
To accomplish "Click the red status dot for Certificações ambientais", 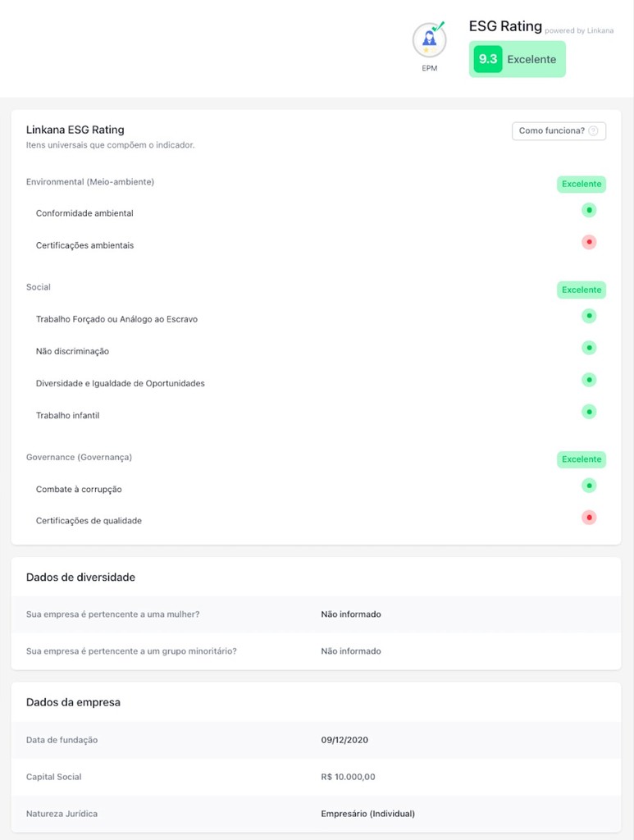I will point(589,242).
